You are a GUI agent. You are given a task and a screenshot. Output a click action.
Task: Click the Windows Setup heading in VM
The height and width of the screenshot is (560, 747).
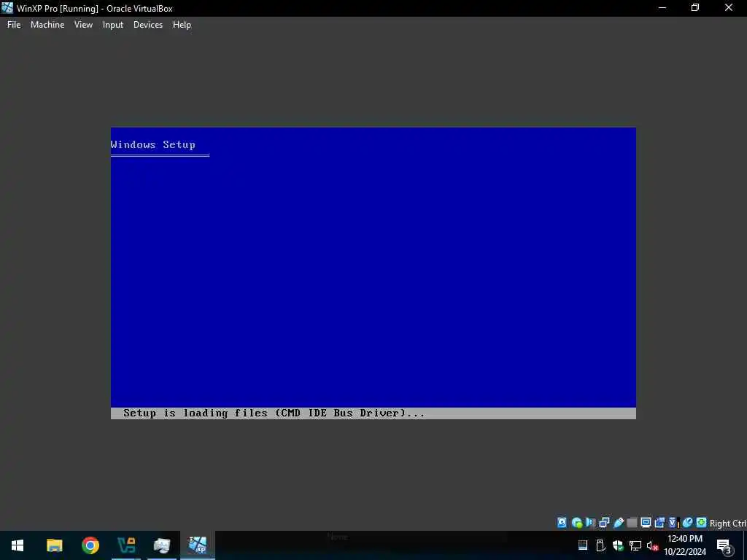[x=153, y=145]
